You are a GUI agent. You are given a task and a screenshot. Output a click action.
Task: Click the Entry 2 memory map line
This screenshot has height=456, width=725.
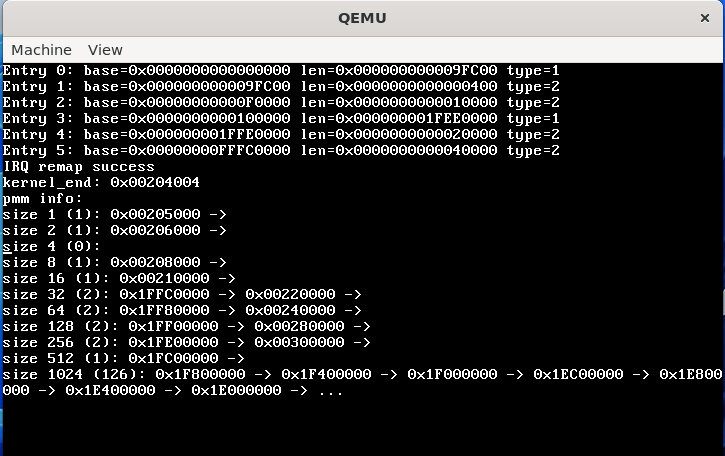[x=281, y=103]
